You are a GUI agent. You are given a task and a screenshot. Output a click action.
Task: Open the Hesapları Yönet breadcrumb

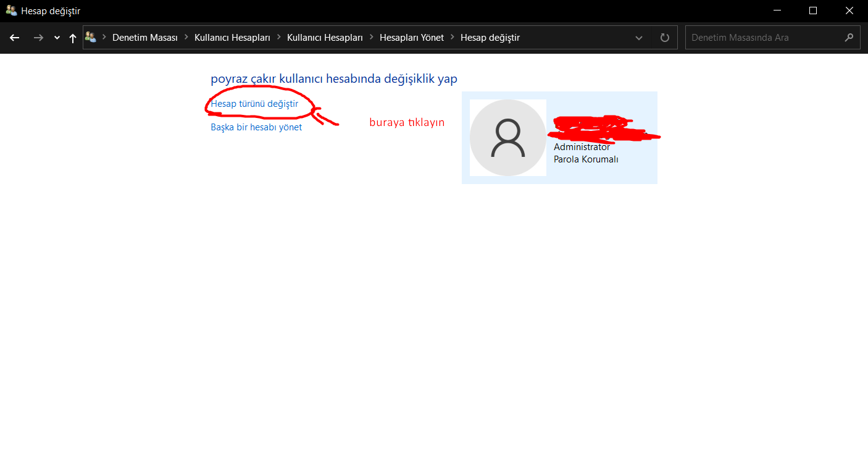tap(412, 38)
